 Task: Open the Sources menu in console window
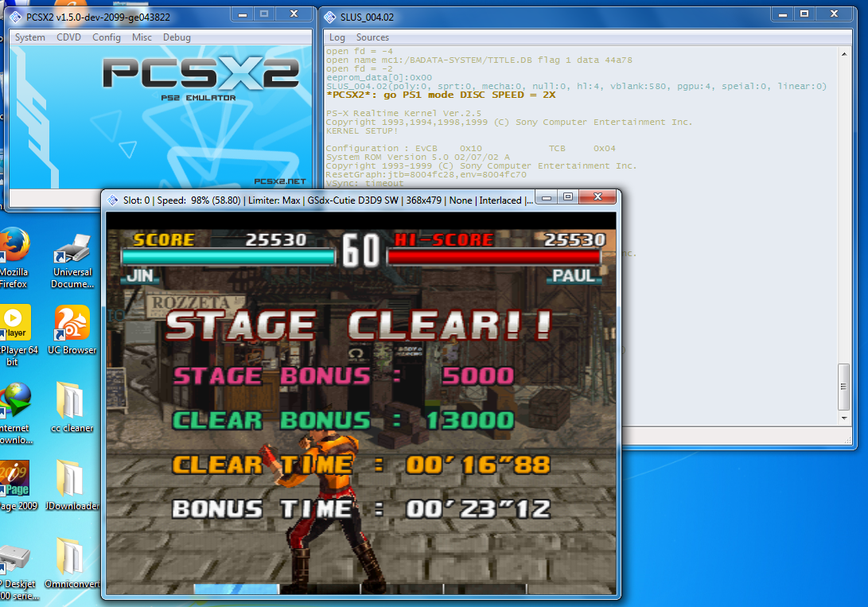[x=372, y=37]
